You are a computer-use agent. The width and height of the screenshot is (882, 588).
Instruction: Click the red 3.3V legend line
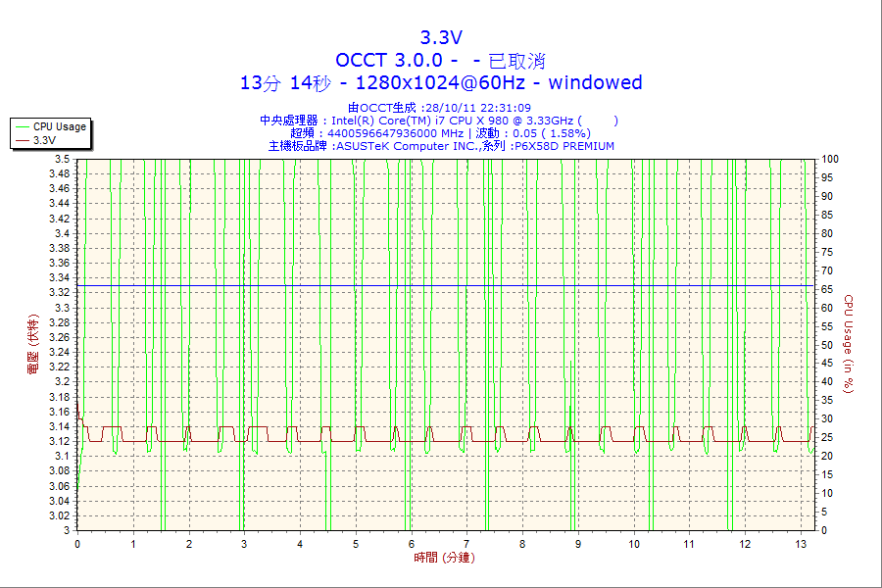point(22,141)
